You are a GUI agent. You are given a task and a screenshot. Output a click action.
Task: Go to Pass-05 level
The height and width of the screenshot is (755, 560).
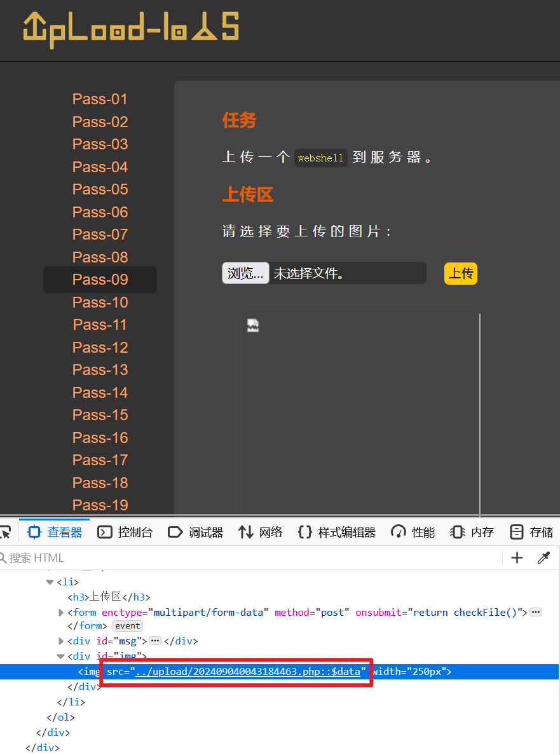click(100, 189)
